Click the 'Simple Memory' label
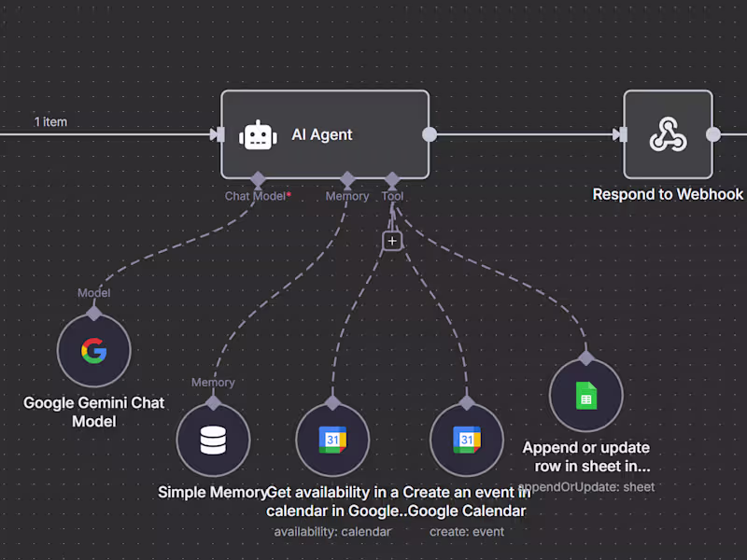 coord(212,492)
